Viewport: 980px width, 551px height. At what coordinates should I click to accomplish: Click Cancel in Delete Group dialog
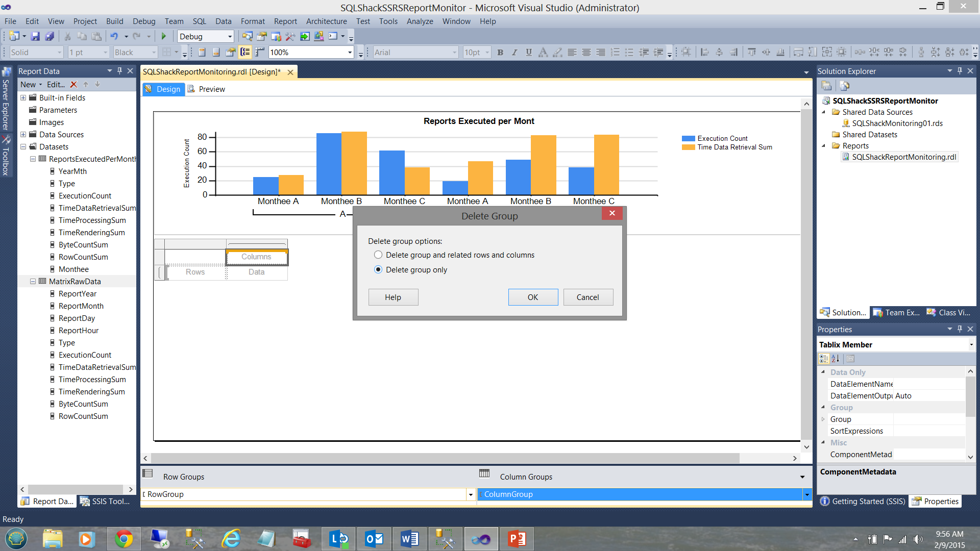tap(587, 297)
